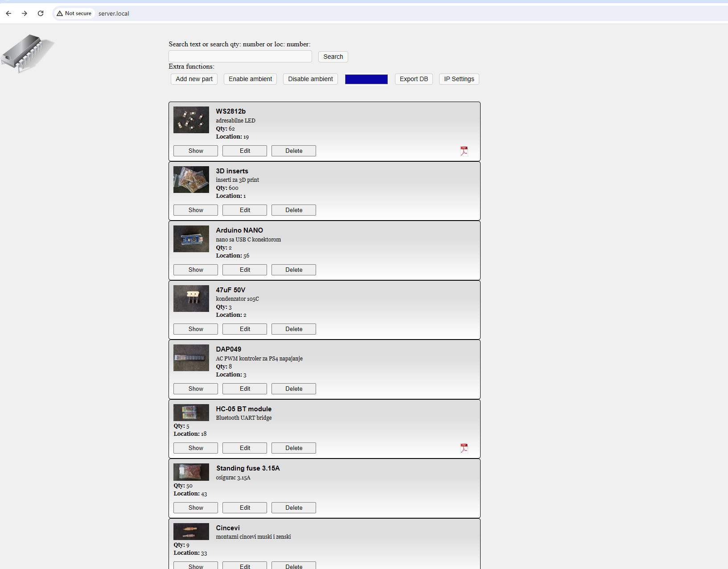Show the 47uF 50V part
Screen dimensions: 728x569
196,329
